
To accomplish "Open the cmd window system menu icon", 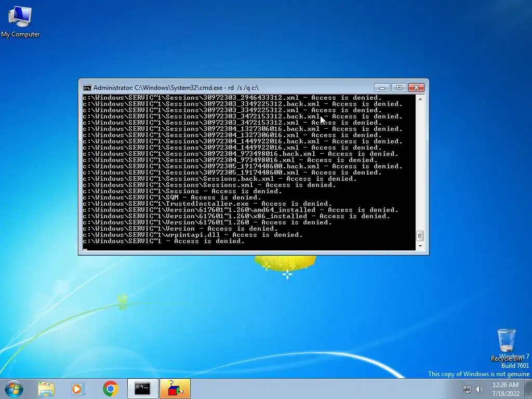I will (87, 88).
